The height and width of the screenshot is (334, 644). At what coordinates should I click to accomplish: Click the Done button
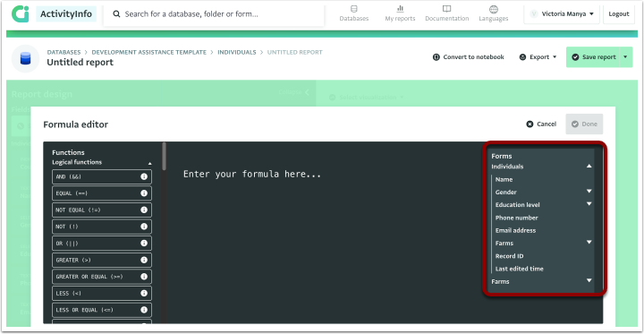point(584,124)
